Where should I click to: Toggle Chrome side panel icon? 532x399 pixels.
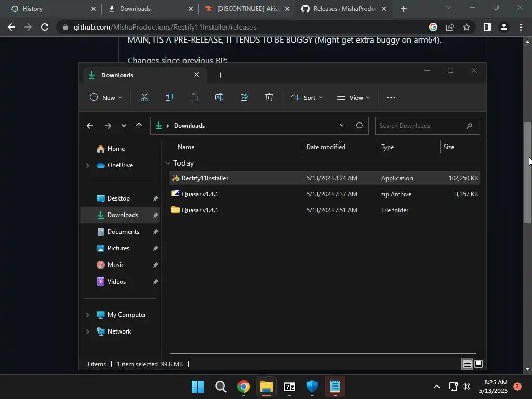tap(487, 27)
